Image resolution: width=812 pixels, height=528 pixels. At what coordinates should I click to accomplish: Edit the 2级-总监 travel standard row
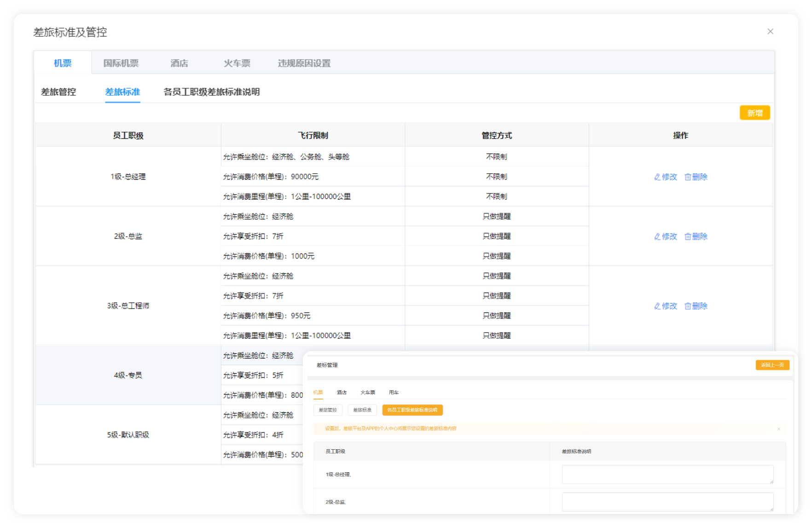(665, 236)
